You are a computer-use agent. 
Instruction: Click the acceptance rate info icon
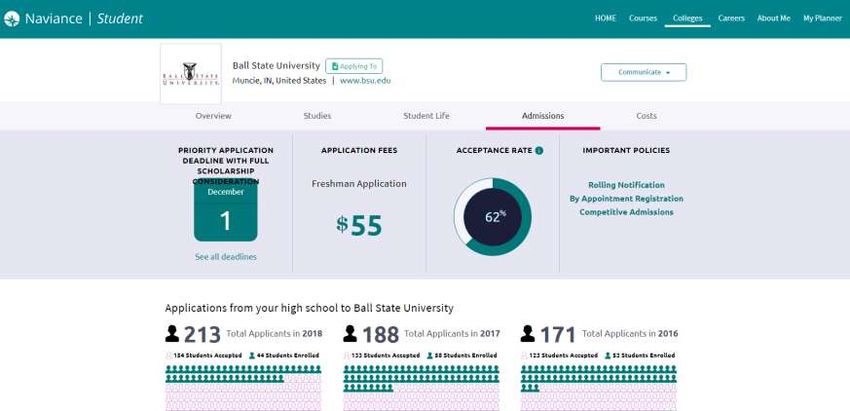[539, 151]
